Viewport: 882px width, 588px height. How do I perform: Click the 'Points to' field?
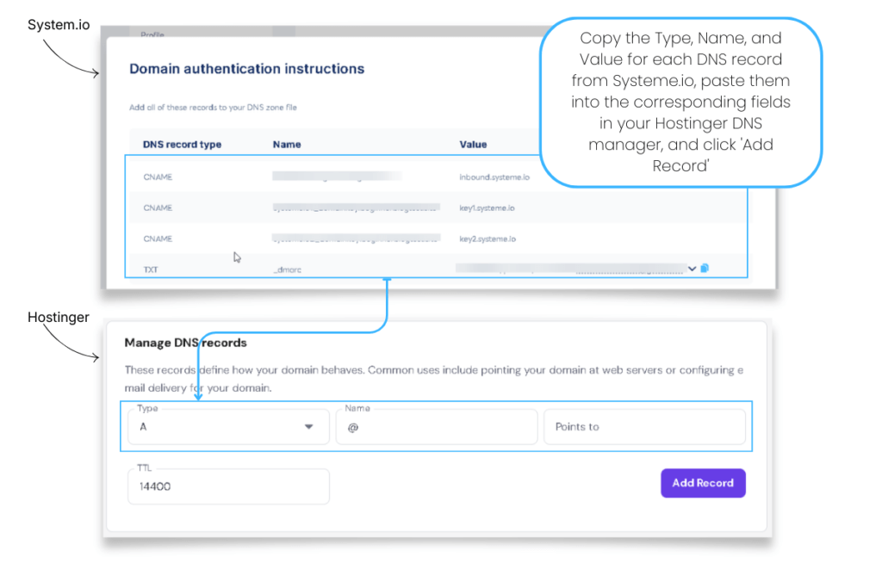[644, 426]
